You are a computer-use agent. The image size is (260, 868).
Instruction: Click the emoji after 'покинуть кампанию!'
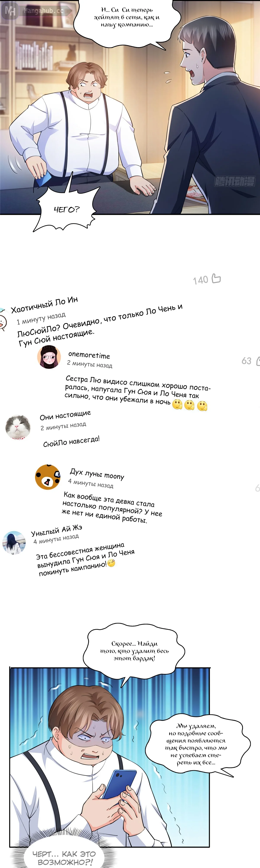point(111,563)
